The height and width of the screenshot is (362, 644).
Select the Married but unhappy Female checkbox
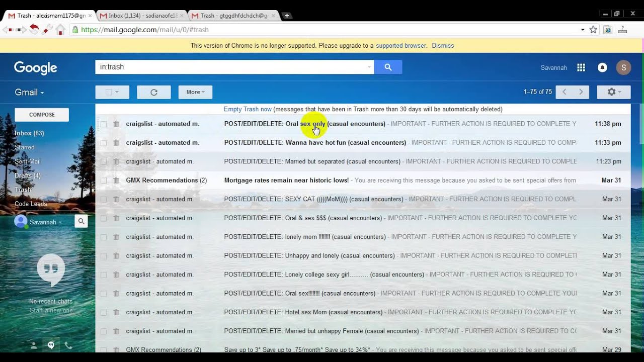click(103, 331)
